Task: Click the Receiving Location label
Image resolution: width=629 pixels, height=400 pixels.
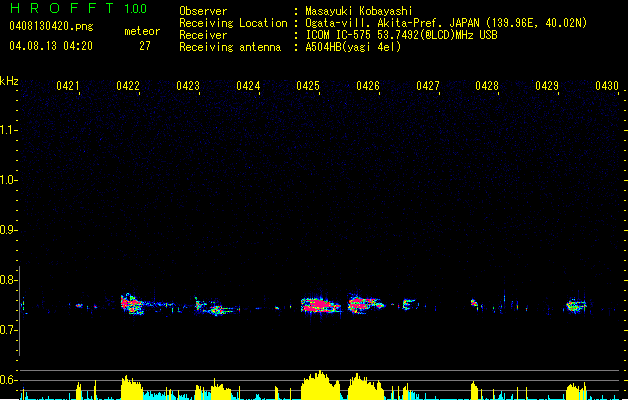Action: 233,23
